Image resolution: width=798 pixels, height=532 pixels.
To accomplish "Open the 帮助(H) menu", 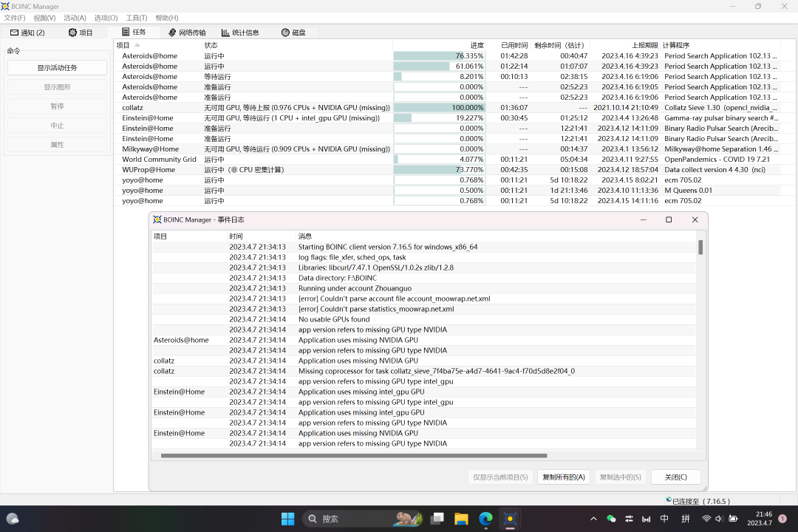I will tap(167, 18).
